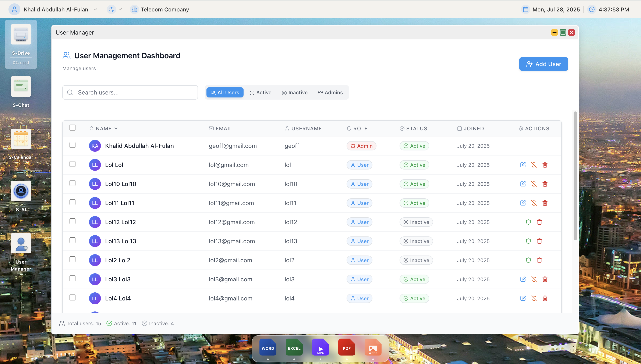Launch the EXCEL app from the dock
This screenshot has height=364, width=641.
pos(294,347)
